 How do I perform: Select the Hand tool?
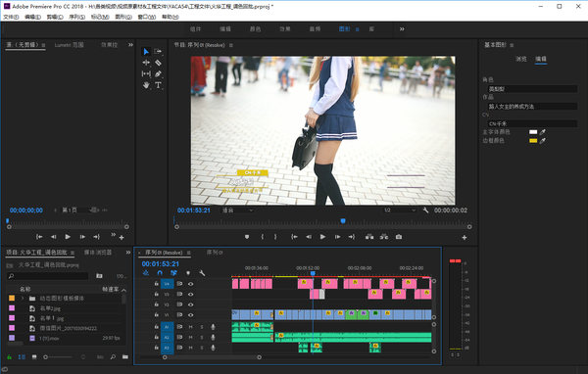[x=146, y=85]
